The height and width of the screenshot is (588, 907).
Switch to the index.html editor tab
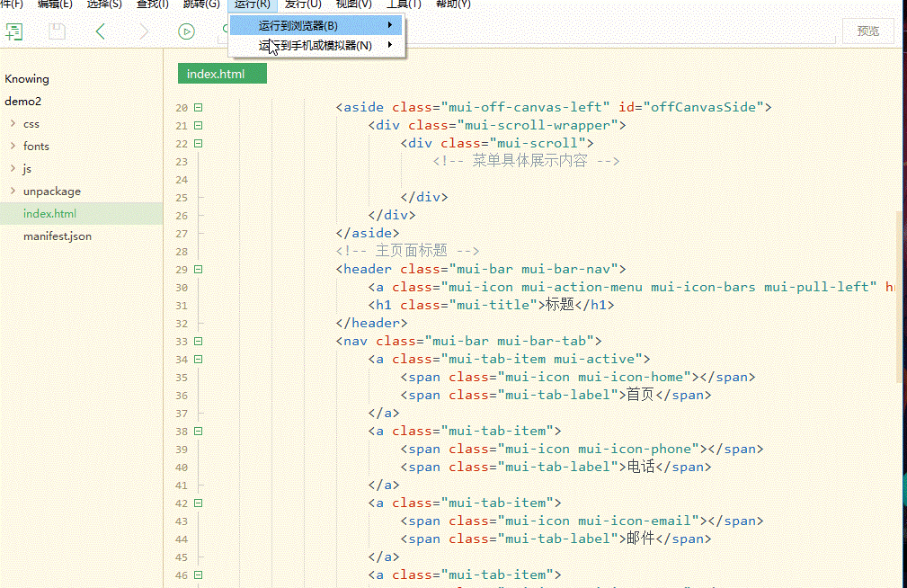pos(222,74)
